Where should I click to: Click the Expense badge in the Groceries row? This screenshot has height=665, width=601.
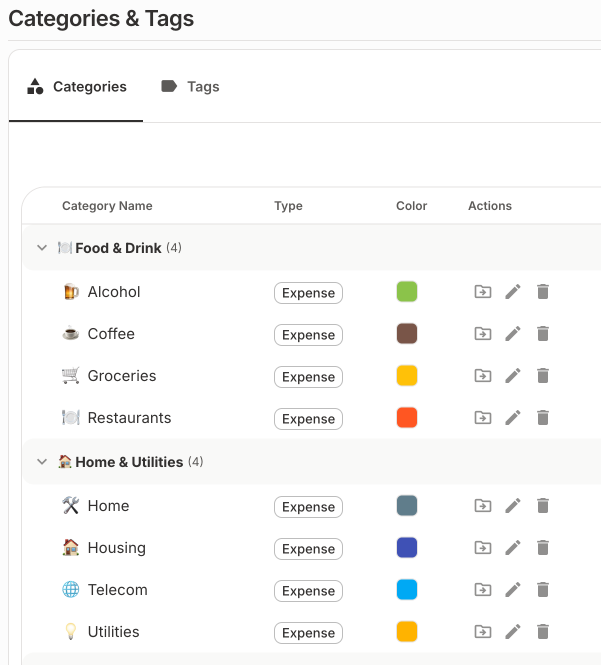click(x=308, y=377)
